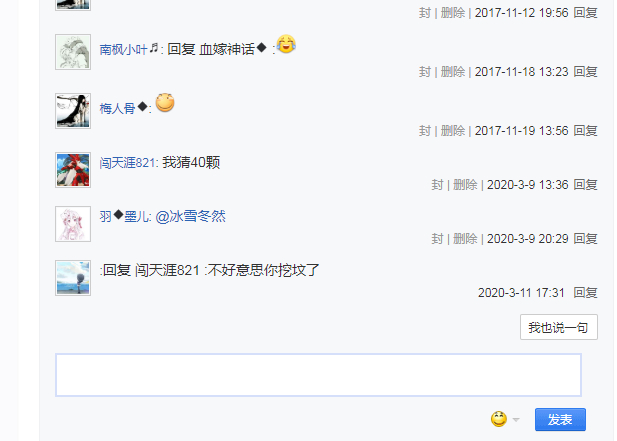Reply to the 2017-11-18 13:23 comment
The height and width of the screenshot is (441, 617).
[x=585, y=72]
